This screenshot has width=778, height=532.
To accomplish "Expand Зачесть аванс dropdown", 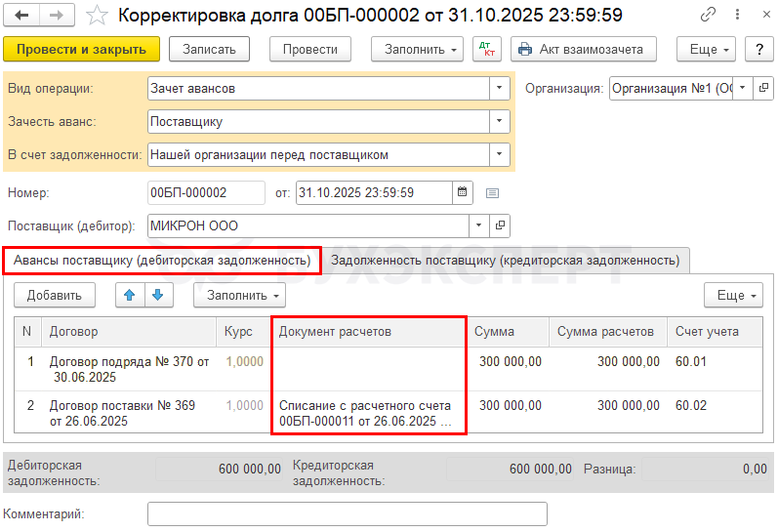I will pyautogui.click(x=499, y=122).
